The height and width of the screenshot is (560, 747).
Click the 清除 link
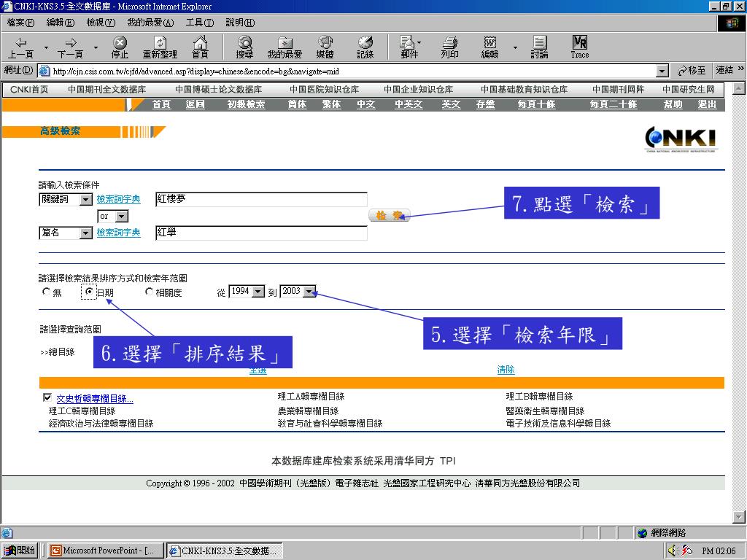click(506, 370)
